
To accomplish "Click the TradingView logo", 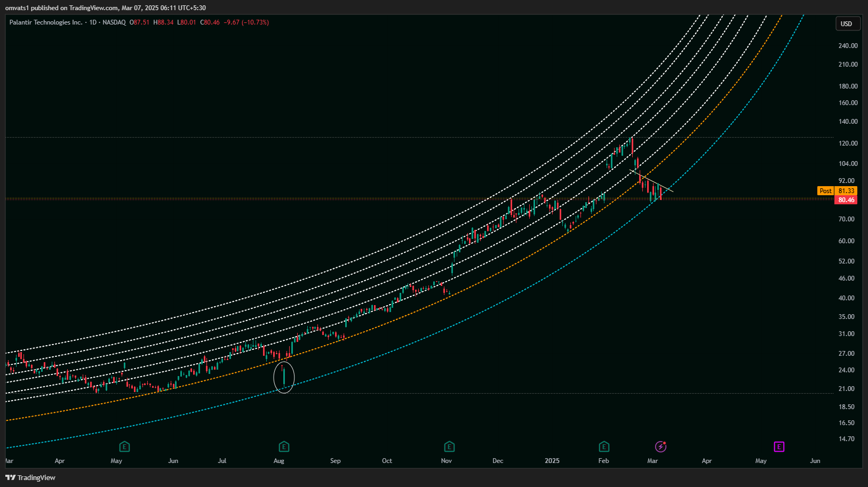I will click(30, 477).
